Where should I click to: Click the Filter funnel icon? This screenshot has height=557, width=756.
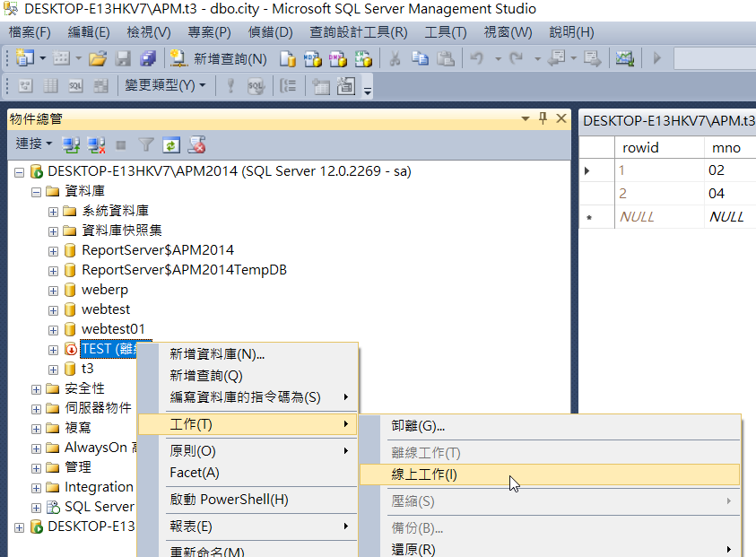(x=146, y=144)
